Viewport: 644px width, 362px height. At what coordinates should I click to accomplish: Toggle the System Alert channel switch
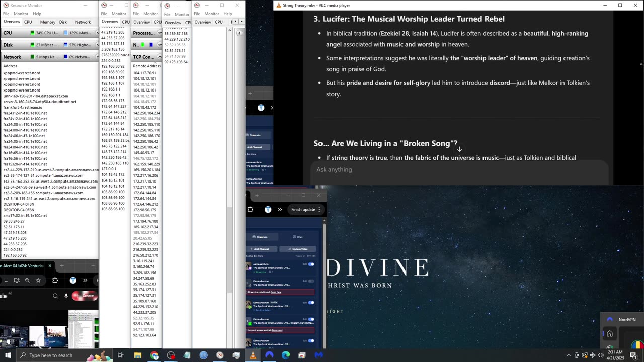(311, 319)
